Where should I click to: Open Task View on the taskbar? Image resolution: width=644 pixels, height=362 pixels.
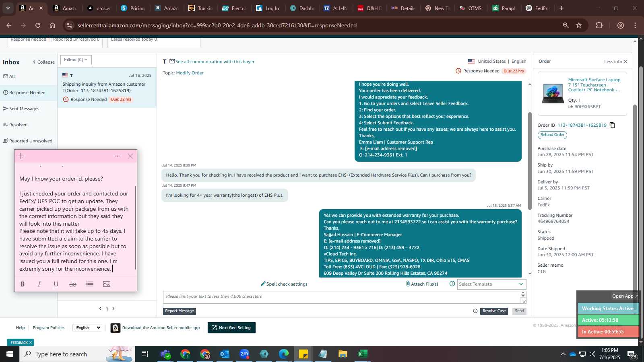coord(144,354)
